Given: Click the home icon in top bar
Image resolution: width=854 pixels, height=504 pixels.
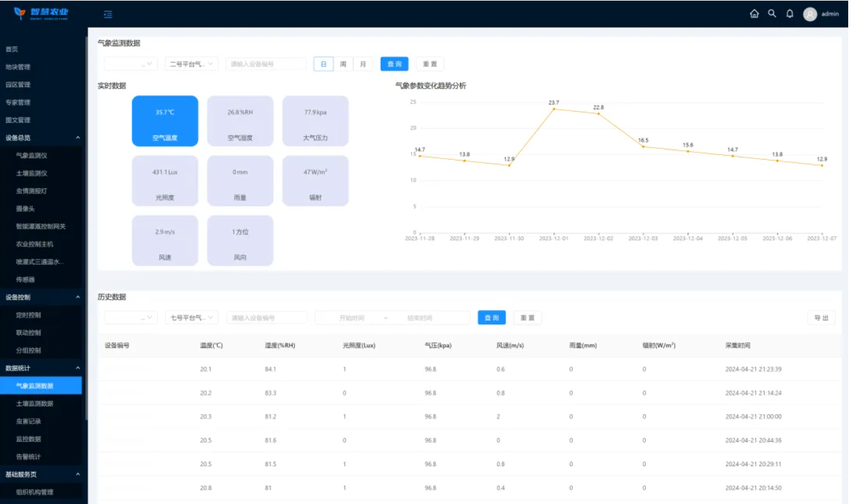Looking at the screenshot, I should (x=754, y=13).
